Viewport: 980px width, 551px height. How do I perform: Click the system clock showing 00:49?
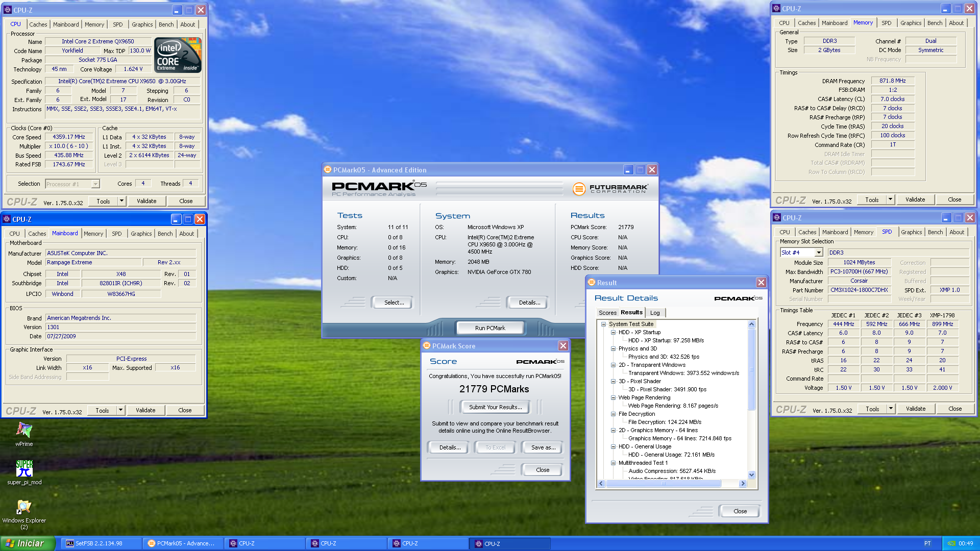[965, 543]
